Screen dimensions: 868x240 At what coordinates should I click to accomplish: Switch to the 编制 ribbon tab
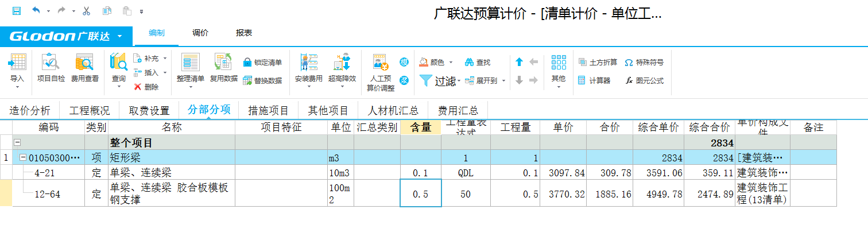156,33
